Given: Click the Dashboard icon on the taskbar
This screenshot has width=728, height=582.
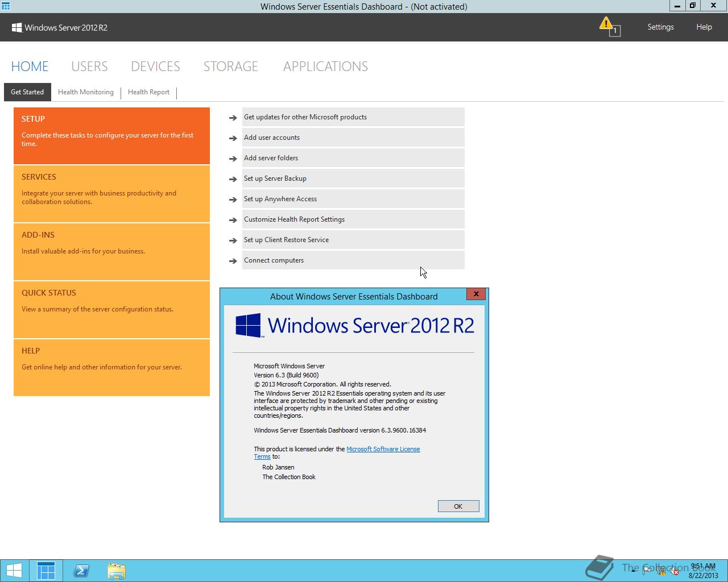Looking at the screenshot, I should click(46, 571).
